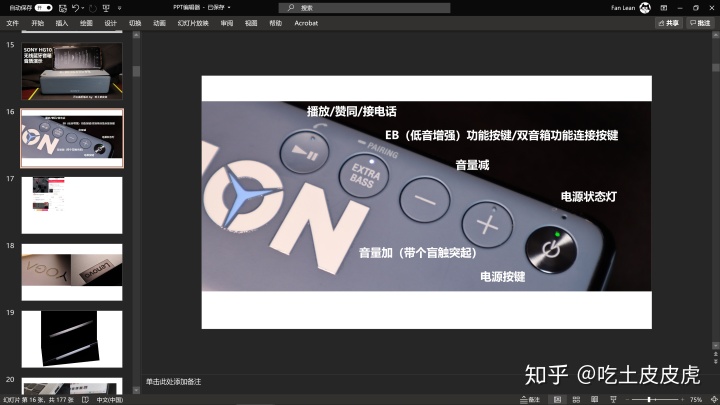The image size is (720, 405).
Task: Click the 共享 share button
Action: (x=669, y=23)
